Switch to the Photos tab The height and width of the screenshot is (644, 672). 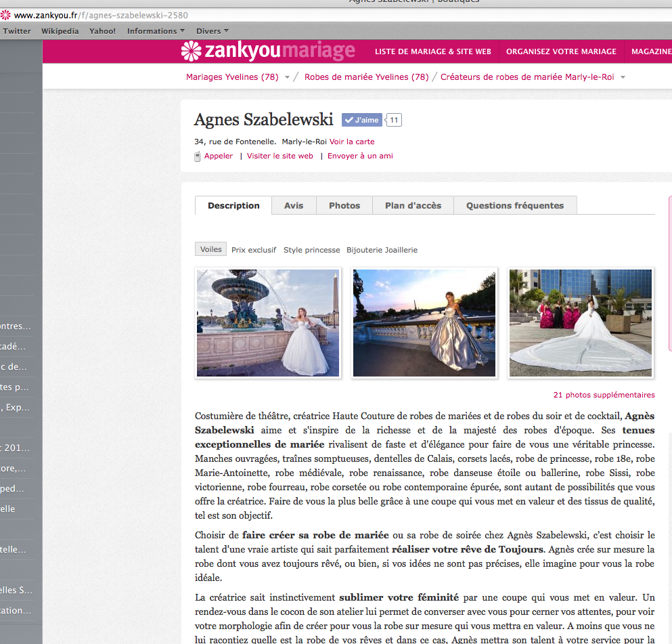[x=344, y=205]
